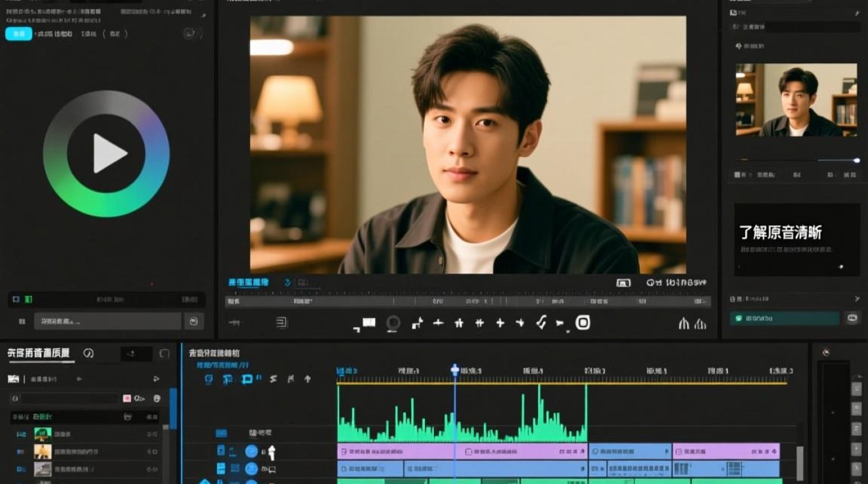Screen dimensions: 868x484
Task: Click the round button beside the left input field
Action: (x=194, y=321)
